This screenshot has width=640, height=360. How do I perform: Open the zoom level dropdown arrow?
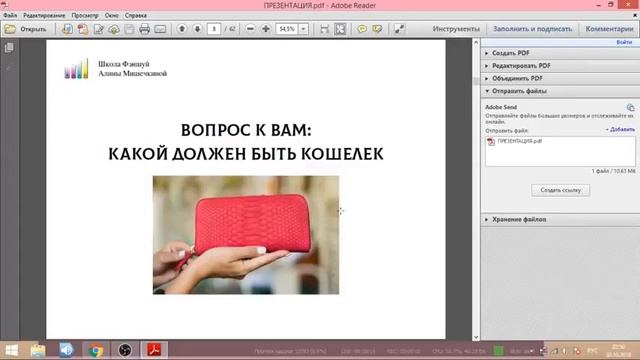point(303,29)
